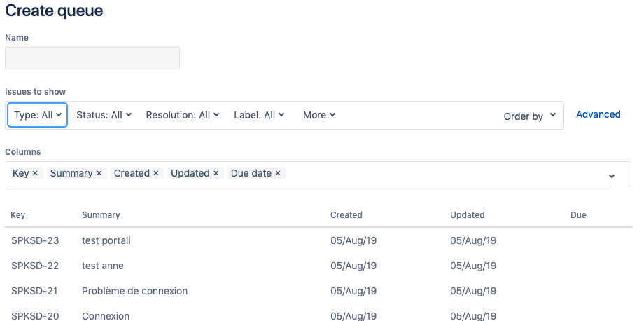Click the Created column header
The image size is (644, 321).
point(346,215)
